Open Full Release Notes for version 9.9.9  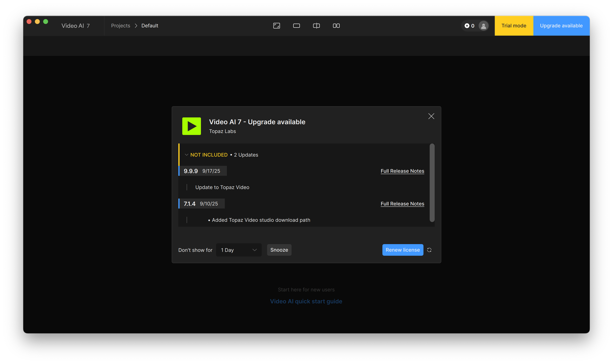tap(402, 171)
